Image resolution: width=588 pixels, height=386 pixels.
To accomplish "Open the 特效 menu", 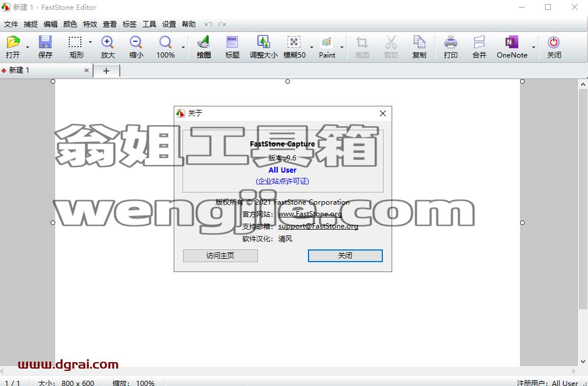I will point(90,24).
